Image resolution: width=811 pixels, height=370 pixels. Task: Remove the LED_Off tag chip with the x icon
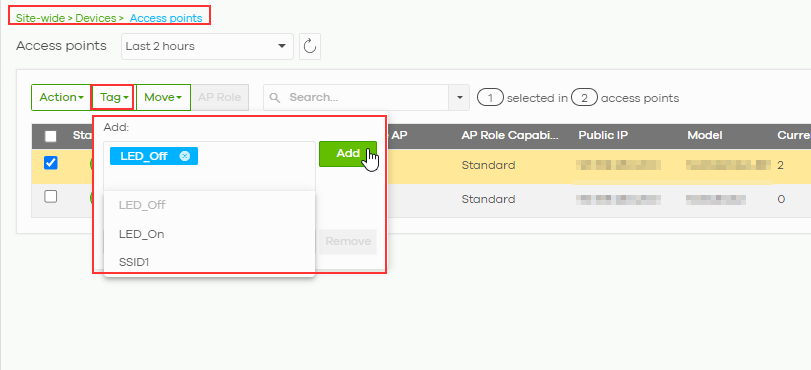coord(185,156)
